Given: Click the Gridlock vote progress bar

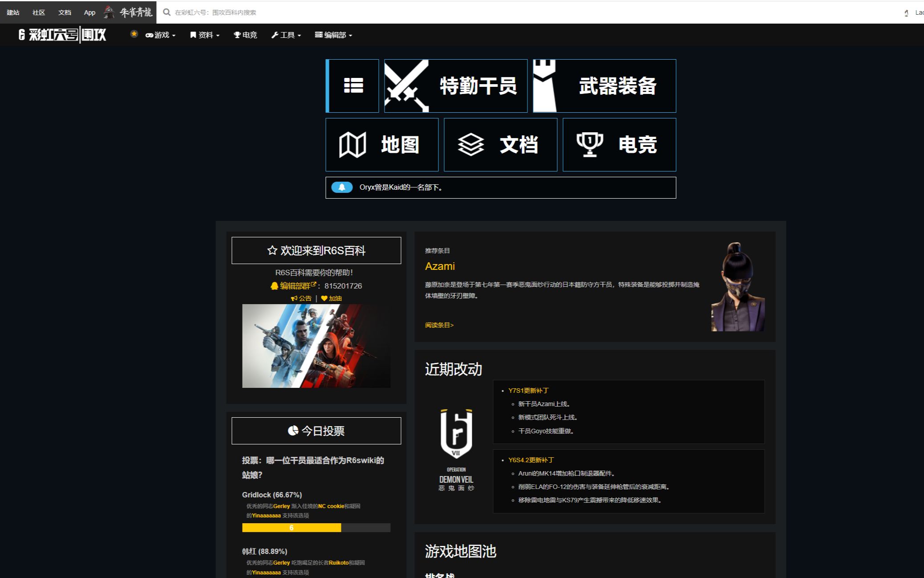Looking at the screenshot, I should click(316, 528).
